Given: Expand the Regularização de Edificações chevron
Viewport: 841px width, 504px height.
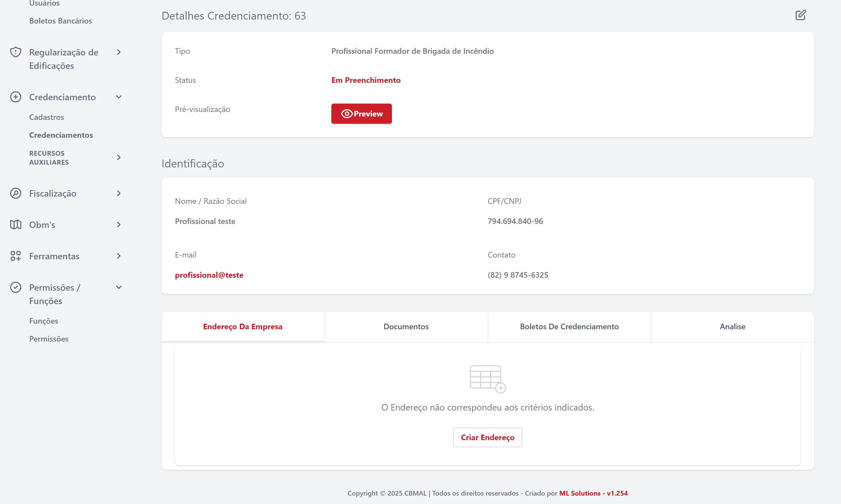Looking at the screenshot, I should coord(119,52).
